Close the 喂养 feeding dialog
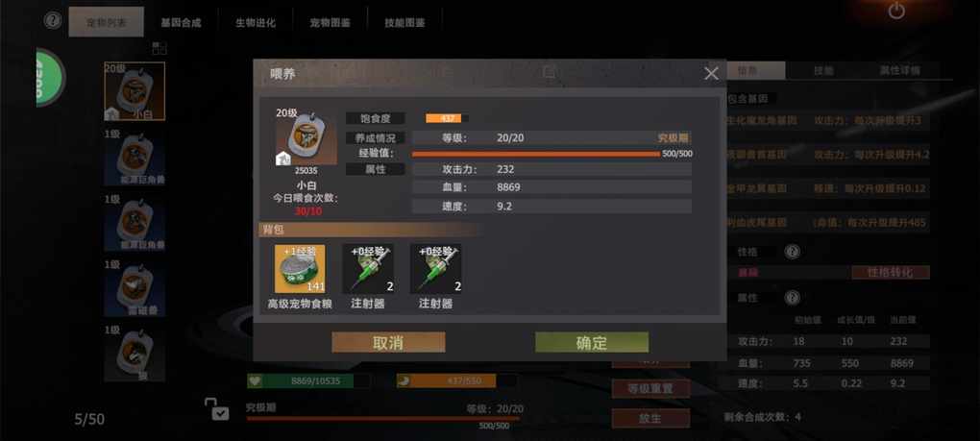Viewport: 980px width, 441px height. 711,74
